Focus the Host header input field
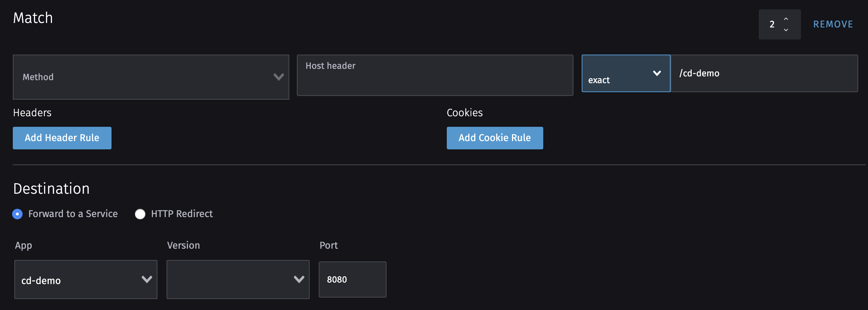This screenshot has width=868, height=310. pos(435,75)
